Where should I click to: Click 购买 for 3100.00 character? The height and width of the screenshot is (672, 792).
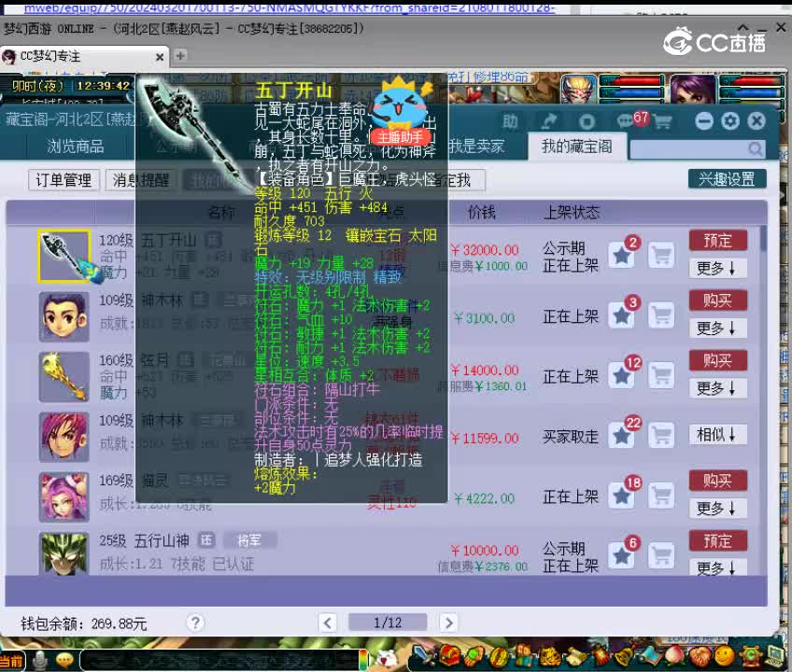coord(717,301)
